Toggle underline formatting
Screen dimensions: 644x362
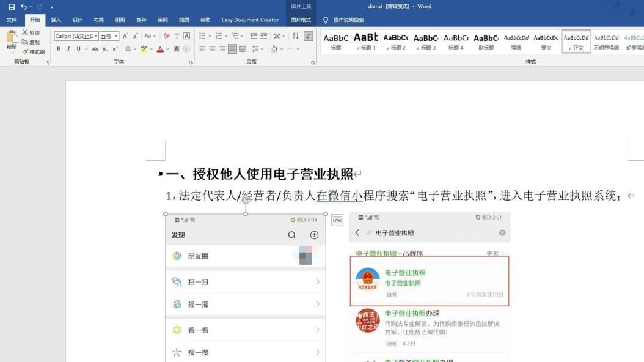[78, 49]
